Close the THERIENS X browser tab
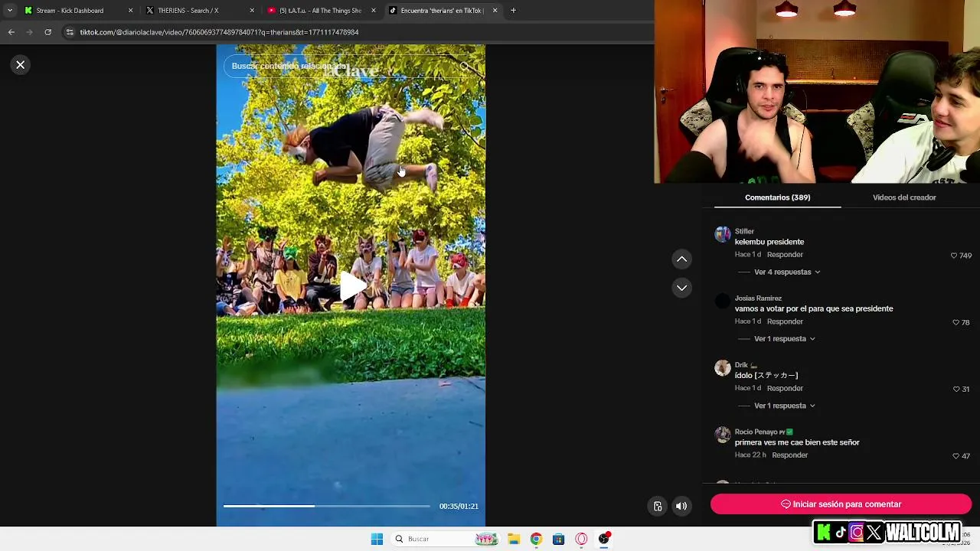The height and width of the screenshot is (551, 980). click(x=252, y=11)
